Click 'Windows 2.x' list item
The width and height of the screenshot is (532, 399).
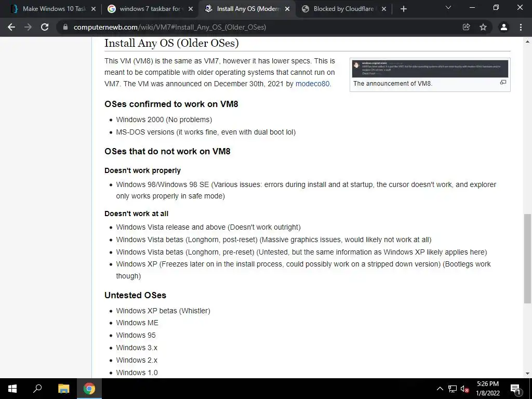coord(137,360)
